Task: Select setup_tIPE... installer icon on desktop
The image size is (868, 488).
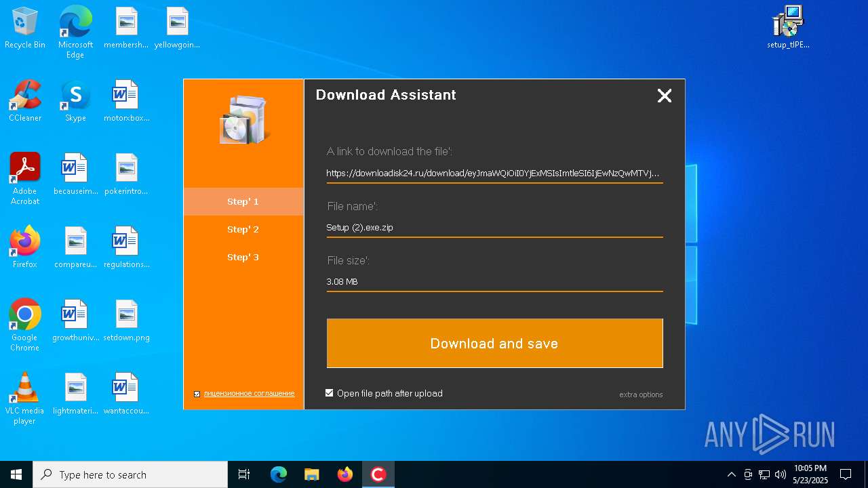Action: 788,28
